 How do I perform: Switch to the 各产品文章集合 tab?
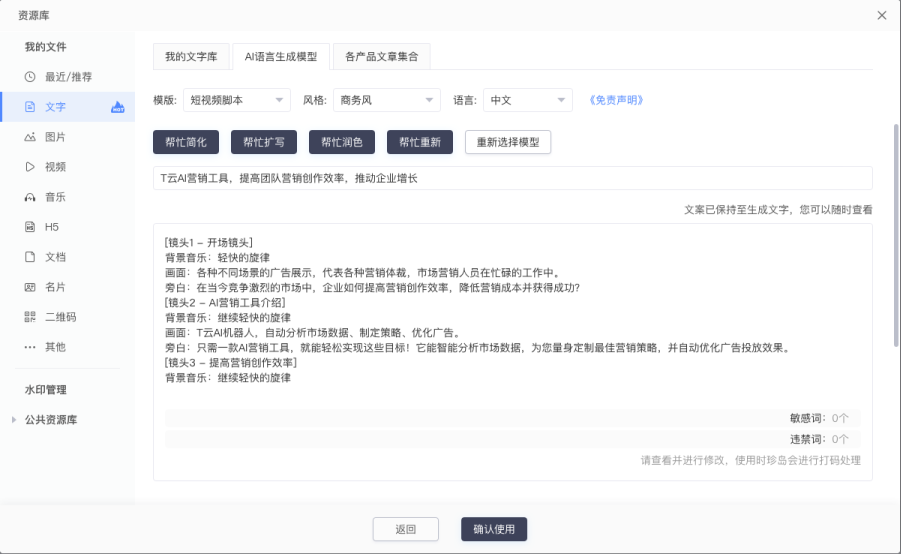pos(381,57)
